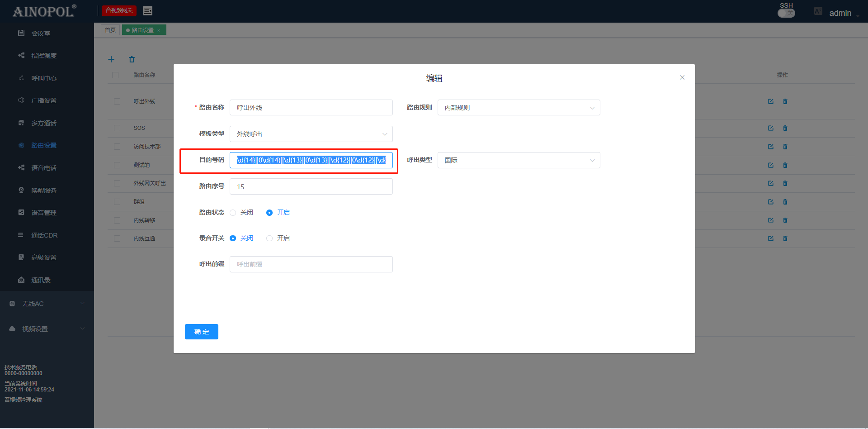Click edit icon for the SOS route row
The width and height of the screenshot is (868, 429).
[771, 128]
